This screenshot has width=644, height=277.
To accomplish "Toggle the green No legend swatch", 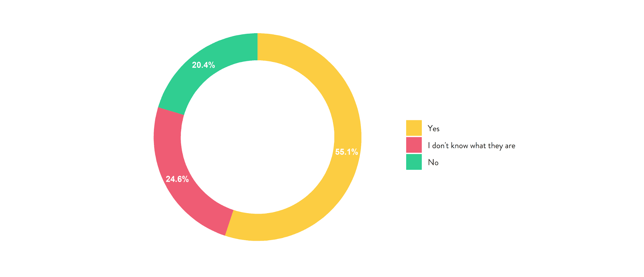I will (x=414, y=162).
